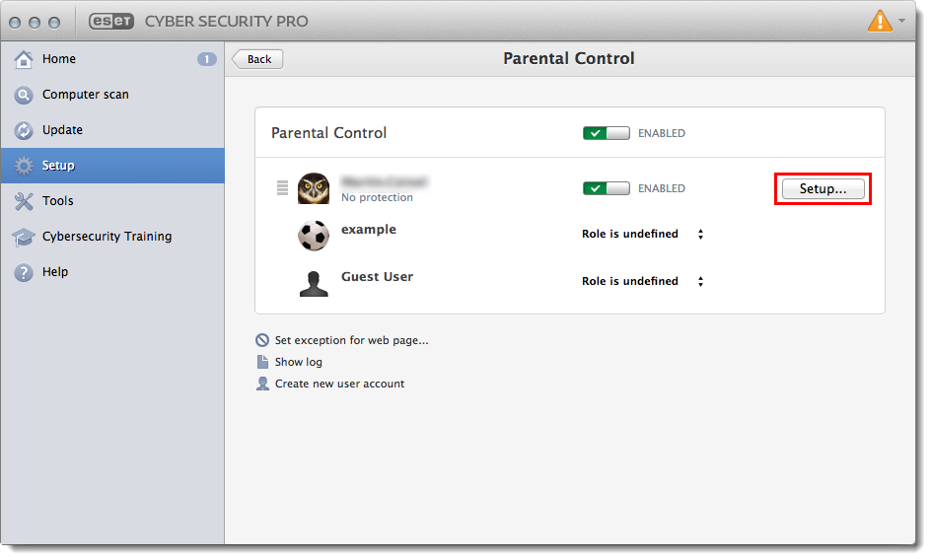The height and width of the screenshot is (560, 931).
Task: Open role dropdown for example user
Action: point(642,235)
